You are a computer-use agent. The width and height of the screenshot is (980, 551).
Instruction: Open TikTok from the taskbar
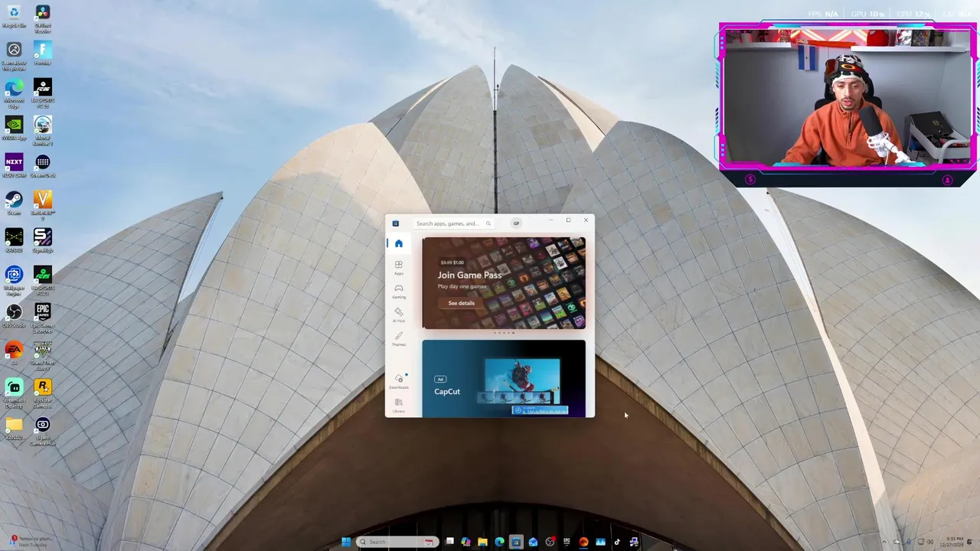(617, 542)
